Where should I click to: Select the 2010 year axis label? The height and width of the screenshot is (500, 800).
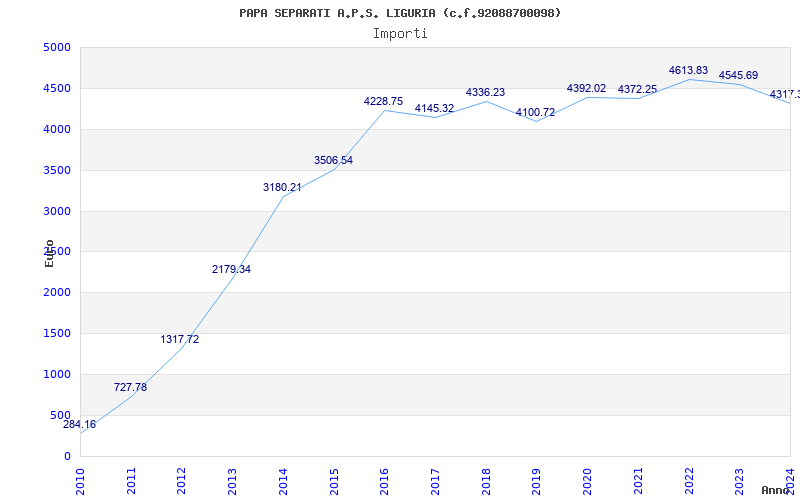(x=80, y=481)
